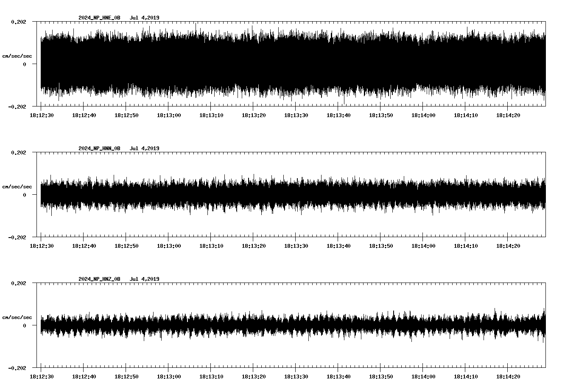The image size is (576, 392).
Task: Click the zero label on HNZ plot axis
Action: 25,325
